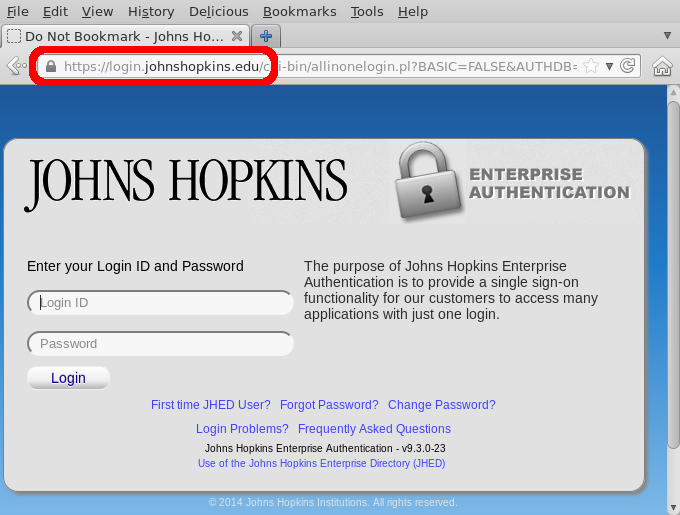Click the Password input field
Image resolution: width=680 pixels, height=515 pixels.
pos(160,344)
